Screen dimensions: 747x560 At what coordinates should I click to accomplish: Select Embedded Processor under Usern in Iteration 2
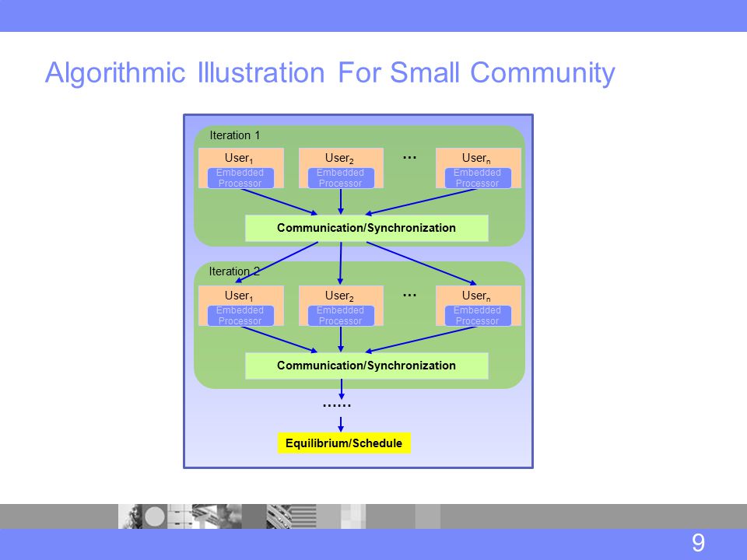[x=478, y=316]
